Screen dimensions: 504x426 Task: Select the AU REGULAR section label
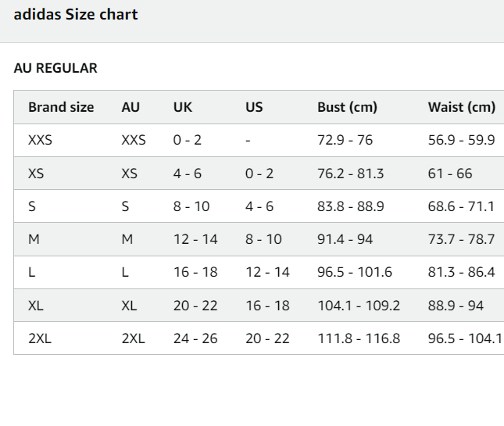click(x=55, y=68)
